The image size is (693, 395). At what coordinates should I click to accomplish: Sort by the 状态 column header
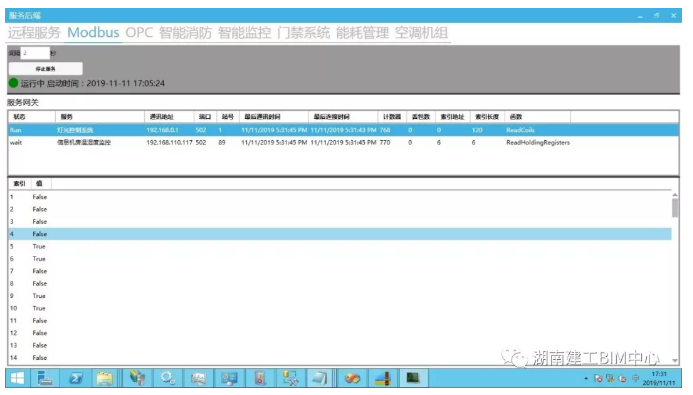[x=31, y=117]
